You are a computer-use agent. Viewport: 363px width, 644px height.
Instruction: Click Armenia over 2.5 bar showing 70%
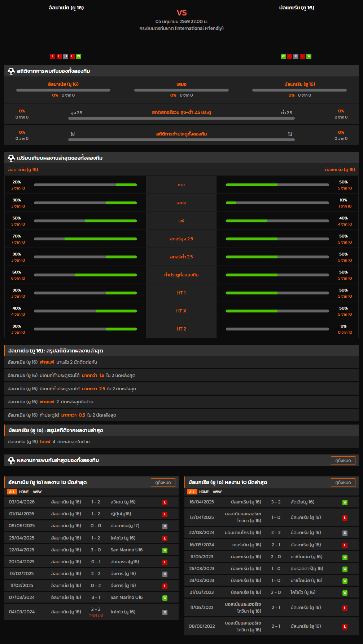(x=85, y=239)
